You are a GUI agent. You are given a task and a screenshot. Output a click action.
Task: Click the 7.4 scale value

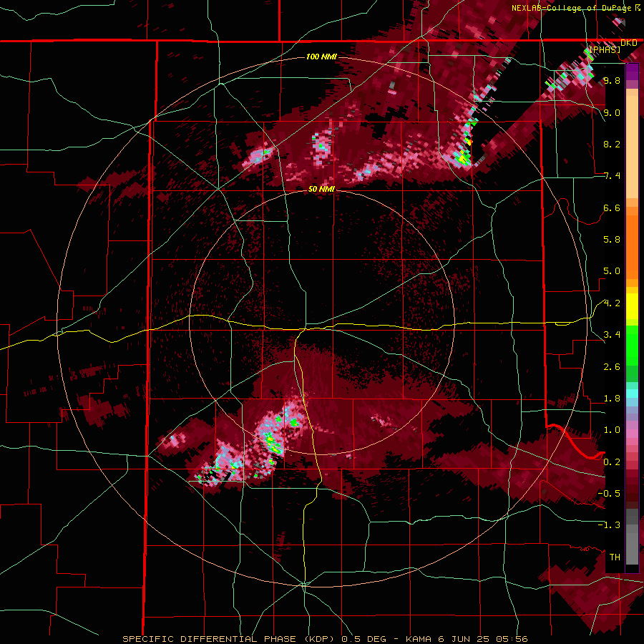(x=612, y=176)
